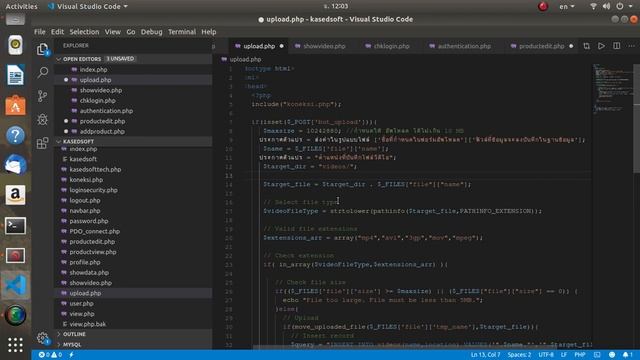Open the Search view in the activity bar
The image size is (640, 360).
point(42,73)
